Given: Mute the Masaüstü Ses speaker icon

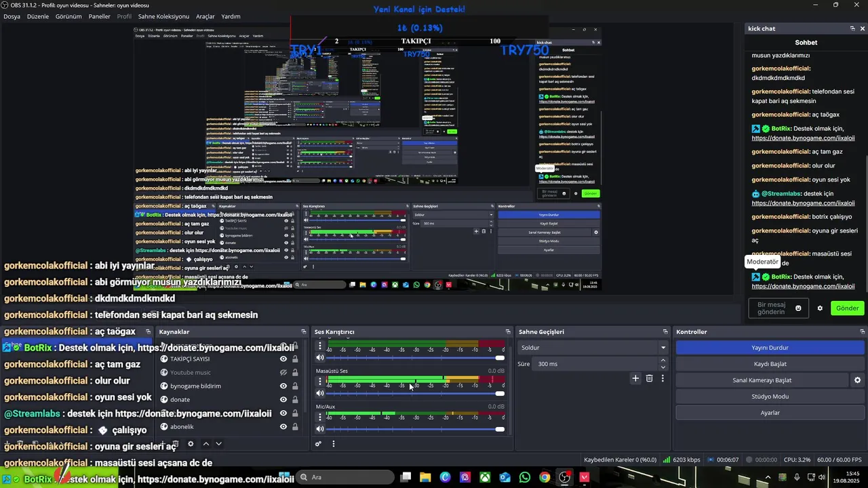Looking at the screenshot, I should [x=320, y=393].
